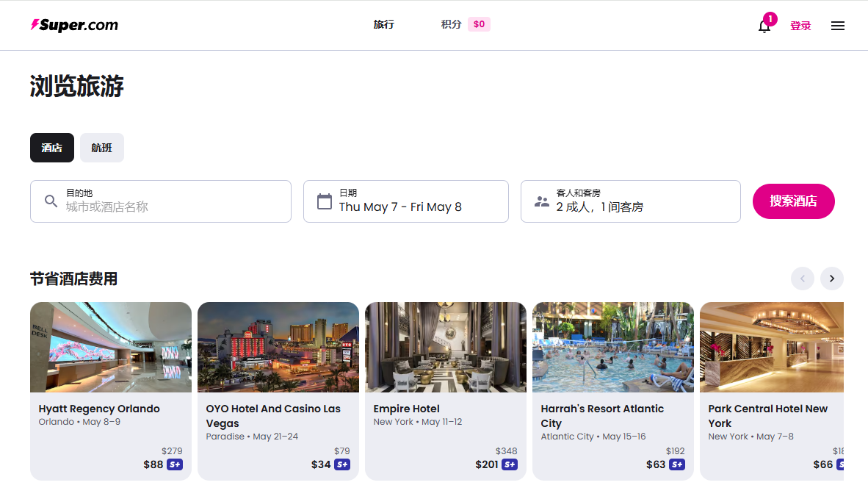The image size is (868, 499).
Task: Open the 日期 date picker
Action: [x=406, y=201]
